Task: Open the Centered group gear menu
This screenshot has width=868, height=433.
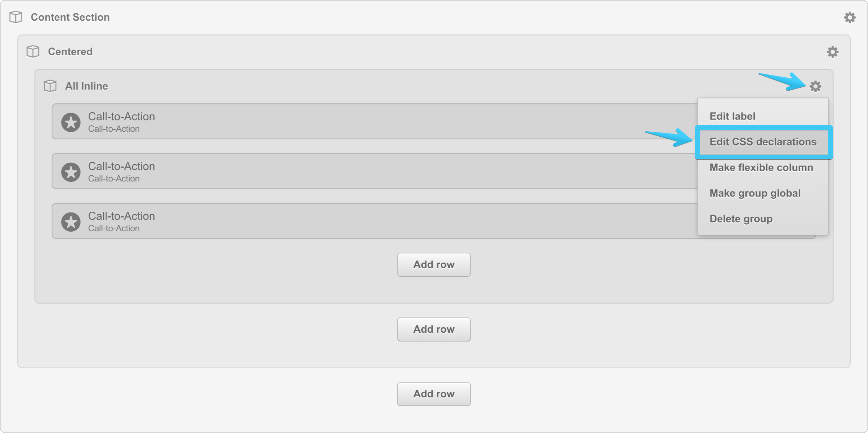Action: 832,52
